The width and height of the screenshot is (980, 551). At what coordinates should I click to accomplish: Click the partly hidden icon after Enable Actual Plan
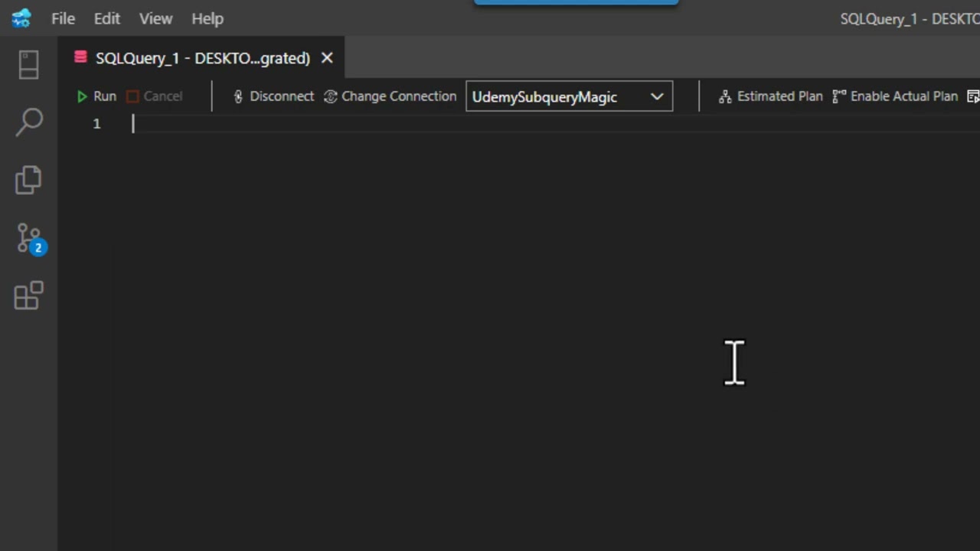[x=973, y=96]
